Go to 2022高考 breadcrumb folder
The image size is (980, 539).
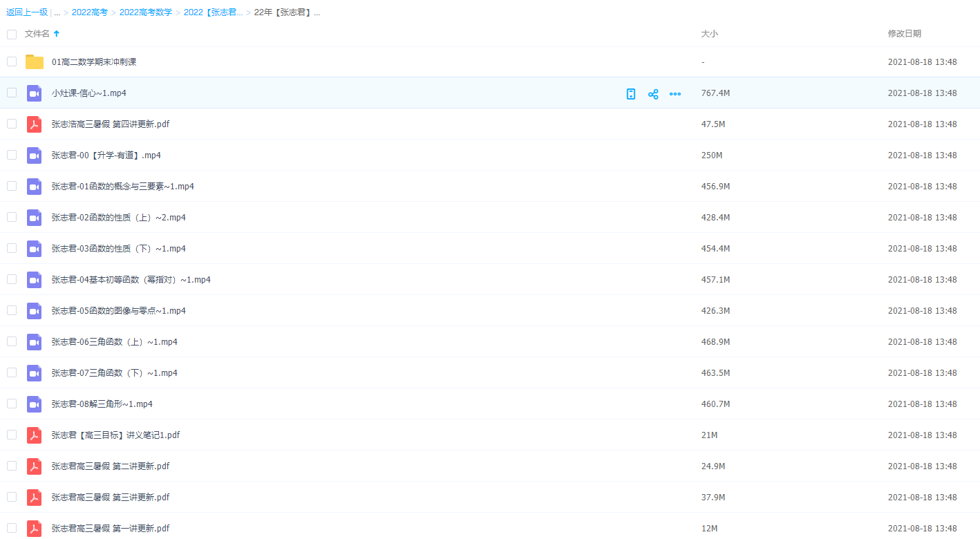pyautogui.click(x=90, y=12)
